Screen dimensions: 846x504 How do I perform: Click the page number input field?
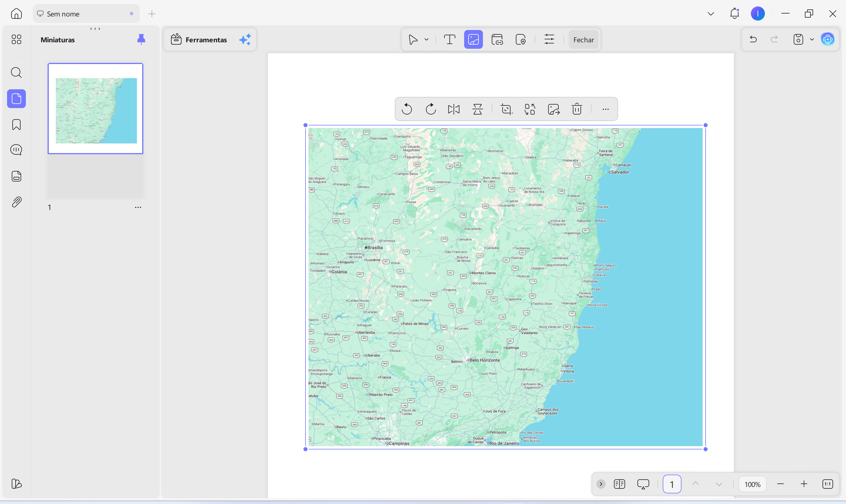[672, 484]
